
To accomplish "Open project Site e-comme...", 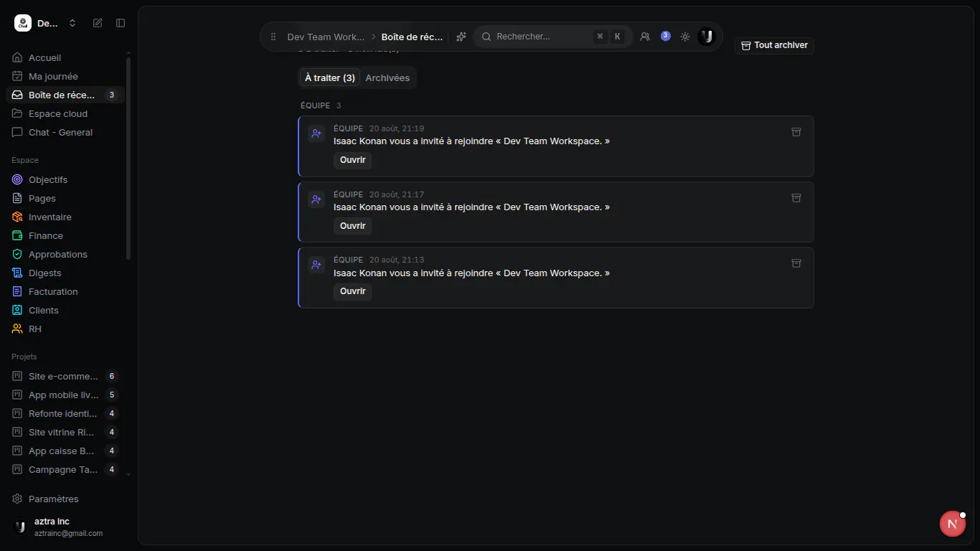I will pyautogui.click(x=65, y=376).
